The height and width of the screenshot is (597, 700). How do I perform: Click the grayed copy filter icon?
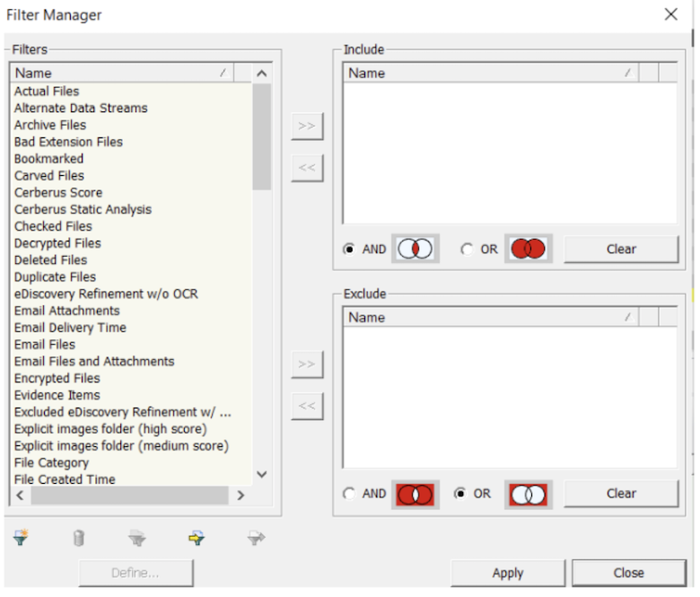(x=137, y=538)
